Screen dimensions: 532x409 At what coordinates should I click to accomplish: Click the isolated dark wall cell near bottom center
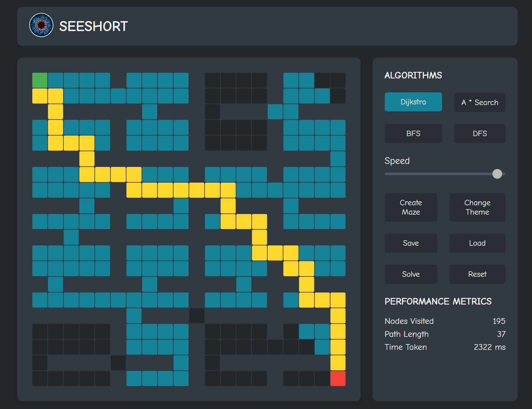pyautogui.click(x=197, y=316)
